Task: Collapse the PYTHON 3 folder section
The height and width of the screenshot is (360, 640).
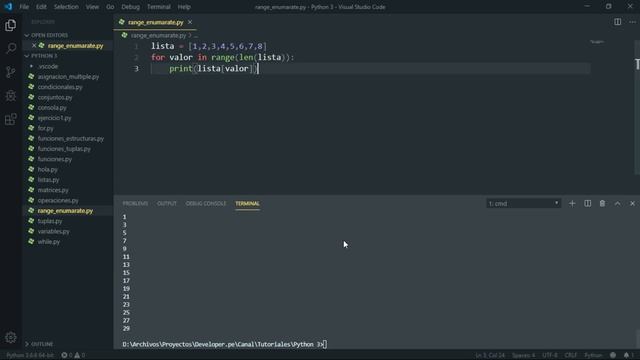Action: pos(67,56)
